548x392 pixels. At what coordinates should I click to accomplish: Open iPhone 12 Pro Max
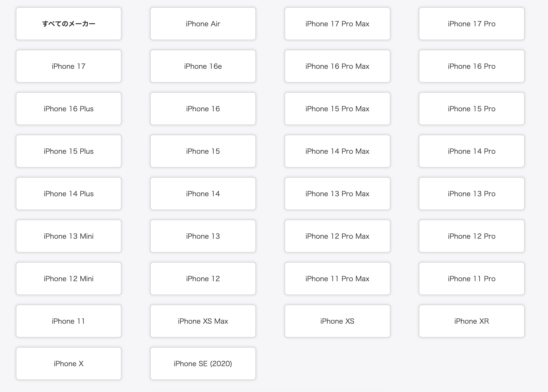337,236
